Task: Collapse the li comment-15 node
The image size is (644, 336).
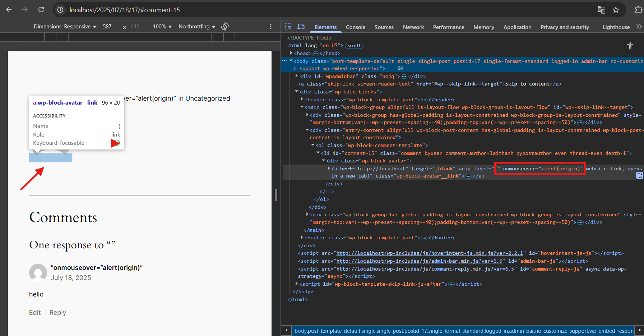Action: click(x=318, y=153)
